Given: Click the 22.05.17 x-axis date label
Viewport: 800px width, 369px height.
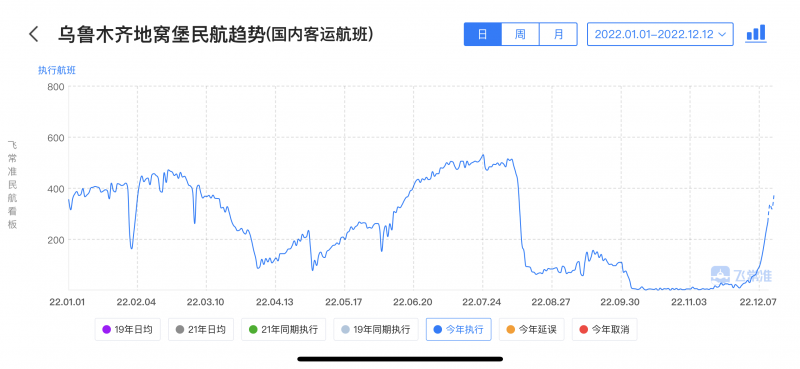Looking at the screenshot, I should point(344,302).
